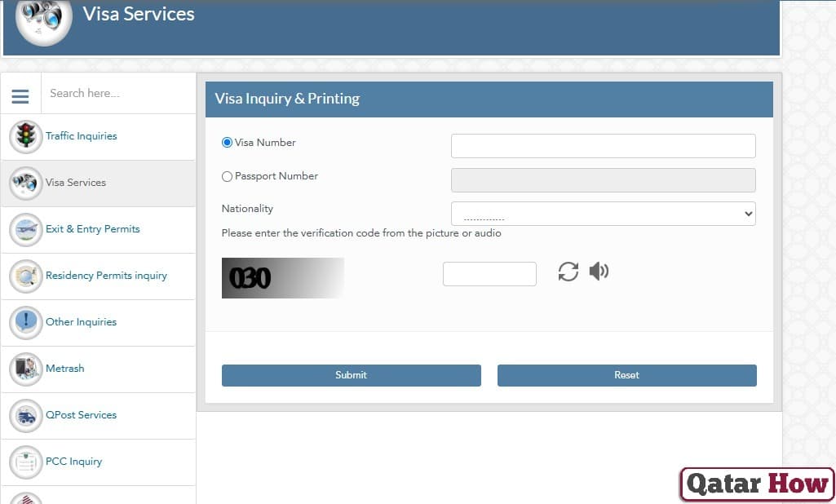This screenshot has width=836, height=504.
Task: Open QPost Services link
Action: click(x=81, y=414)
